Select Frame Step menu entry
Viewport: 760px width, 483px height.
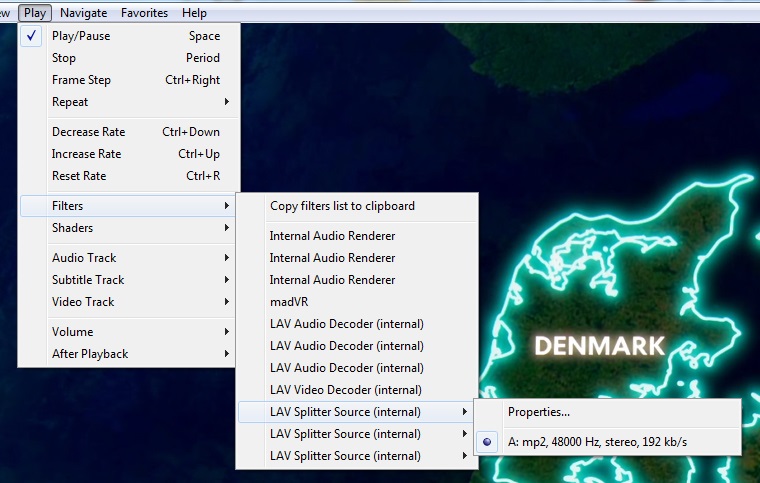click(81, 80)
